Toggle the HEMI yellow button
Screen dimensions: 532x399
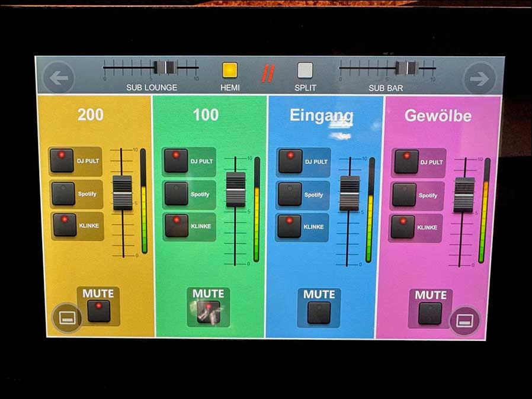pyautogui.click(x=230, y=70)
